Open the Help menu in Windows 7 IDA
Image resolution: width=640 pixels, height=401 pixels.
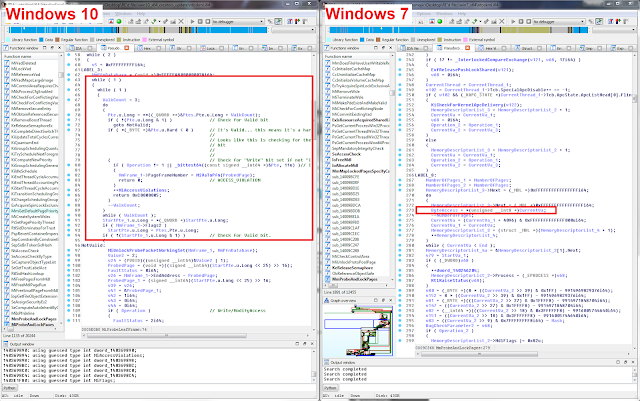(x=462, y=13)
